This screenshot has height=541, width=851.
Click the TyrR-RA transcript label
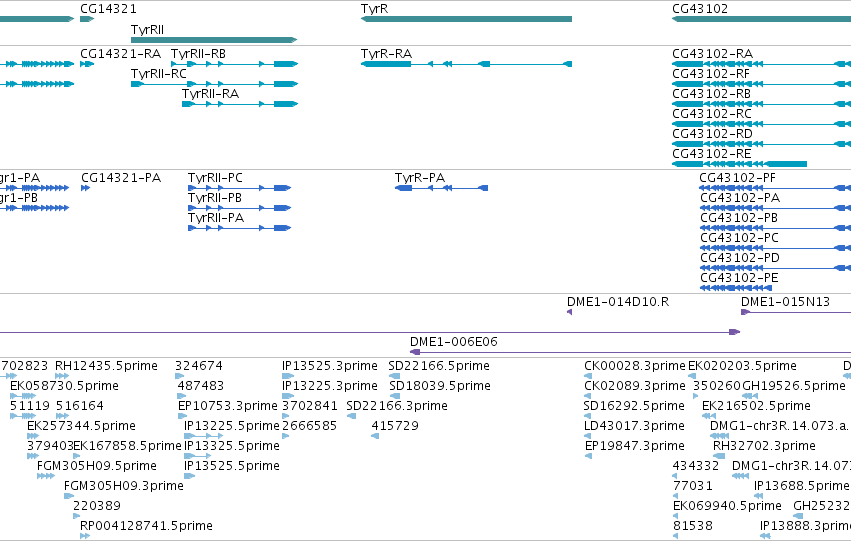coord(386,54)
